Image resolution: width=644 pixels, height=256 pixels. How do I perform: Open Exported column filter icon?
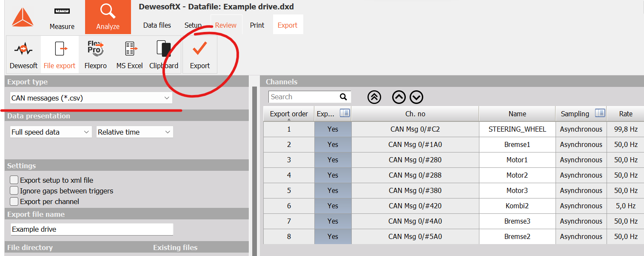(x=345, y=113)
